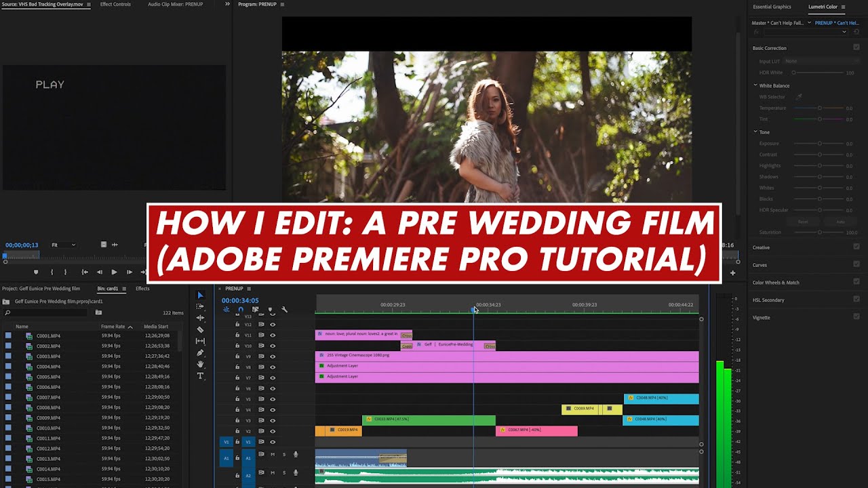Select the Track Select Forward tool
The image size is (868, 488).
click(200, 306)
